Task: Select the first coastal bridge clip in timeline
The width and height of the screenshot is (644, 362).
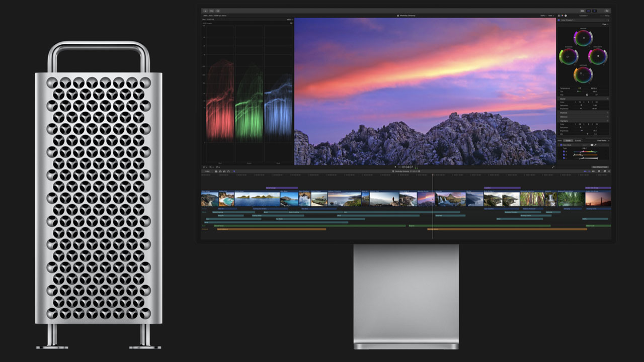Action: click(x=210, y=199)
